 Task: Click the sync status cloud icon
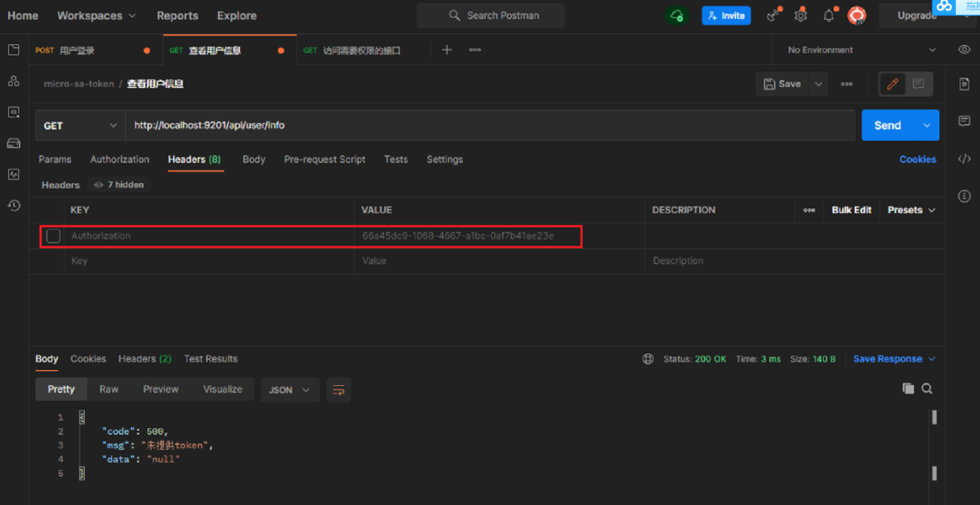(677, 15)
